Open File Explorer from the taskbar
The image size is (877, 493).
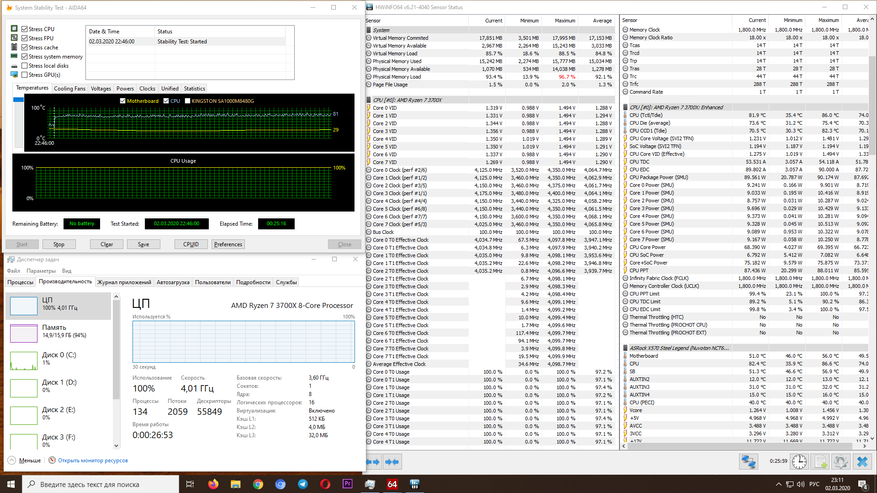tap(235, 484)
